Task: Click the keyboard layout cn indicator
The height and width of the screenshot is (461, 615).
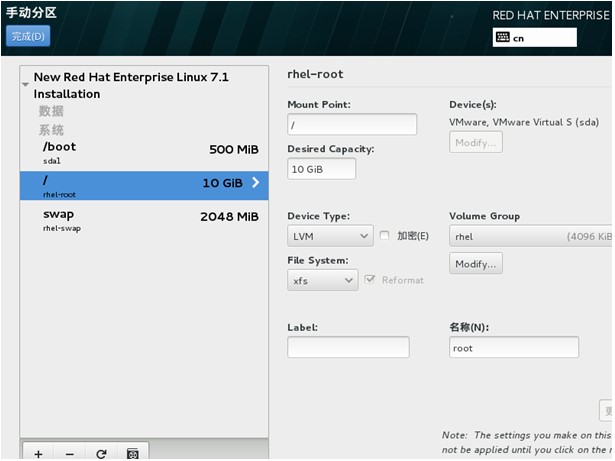Action: (534, 38)
